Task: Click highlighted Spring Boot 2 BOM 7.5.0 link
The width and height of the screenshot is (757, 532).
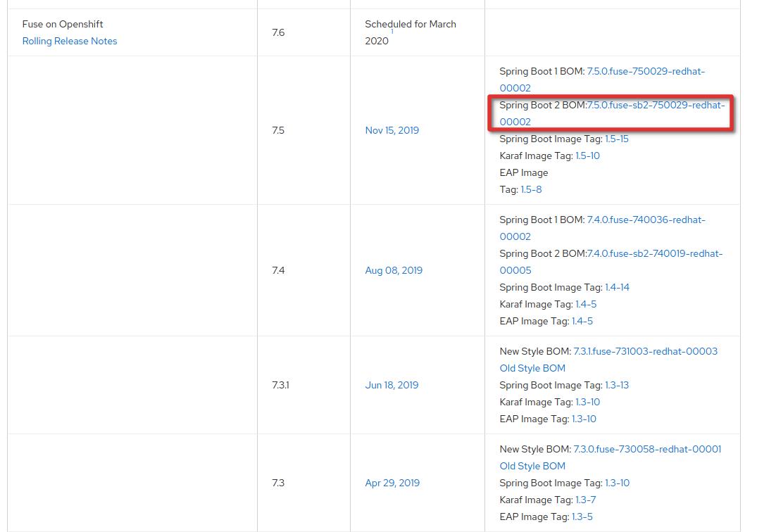Action: [x=655, y=106]
